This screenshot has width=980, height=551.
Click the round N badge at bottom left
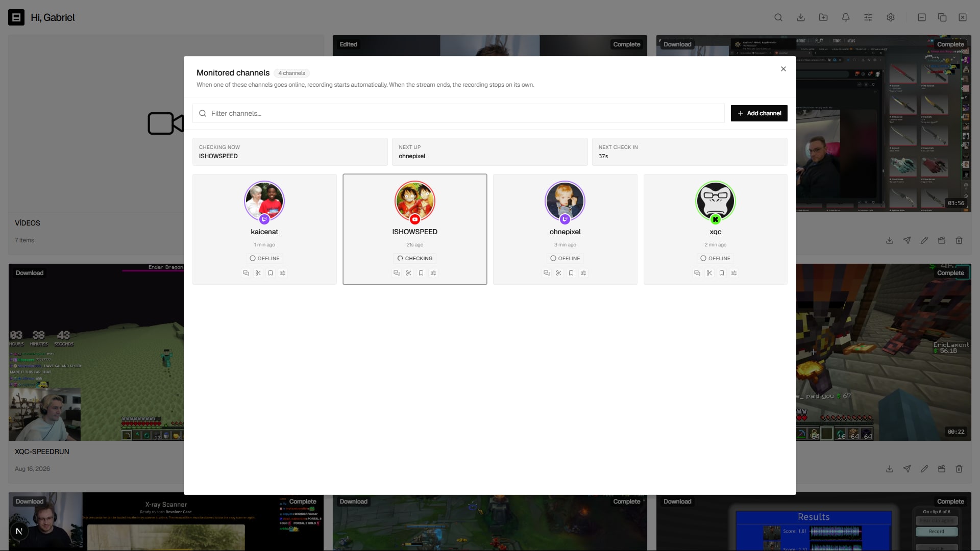[x=19, y=531]
